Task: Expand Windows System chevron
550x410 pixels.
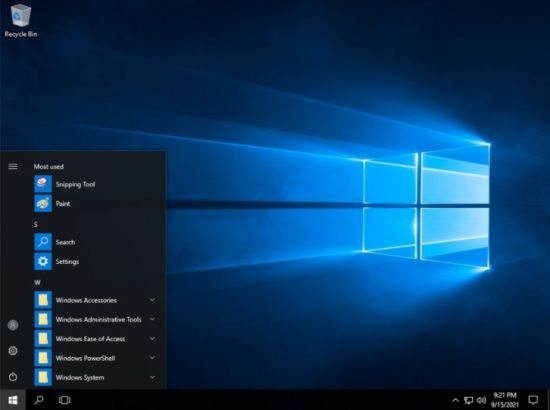Action: coord(152,377)
